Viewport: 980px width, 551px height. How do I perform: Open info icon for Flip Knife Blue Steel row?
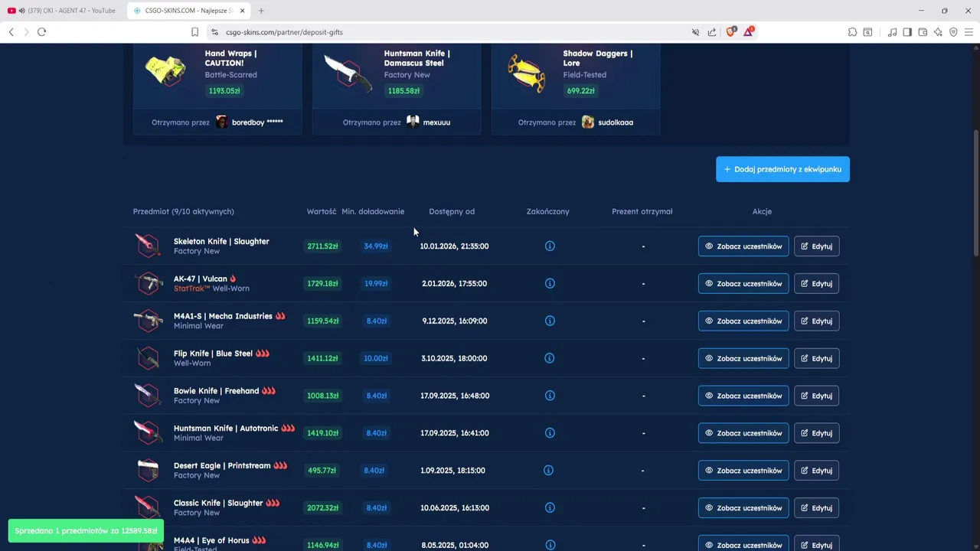coord(550,358)
